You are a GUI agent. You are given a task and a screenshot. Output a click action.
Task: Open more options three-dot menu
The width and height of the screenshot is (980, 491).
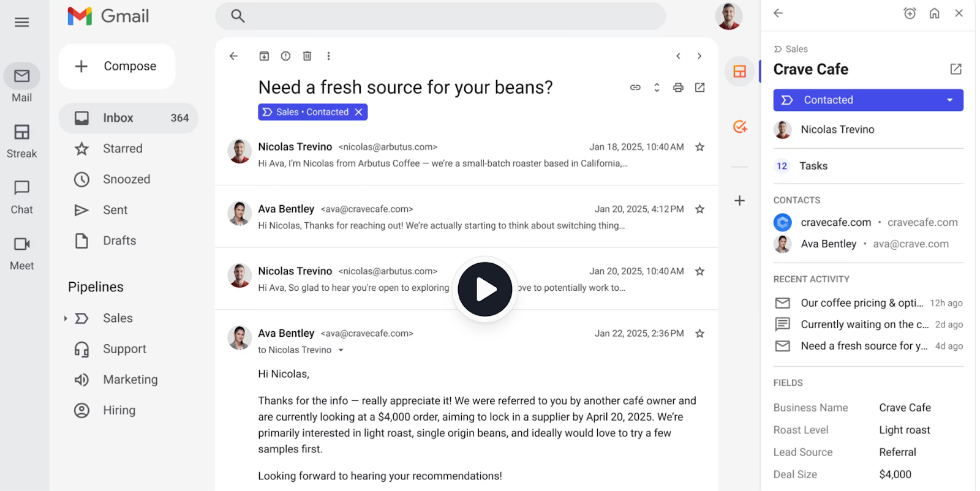pyautogui.click(x=328, y=56)
